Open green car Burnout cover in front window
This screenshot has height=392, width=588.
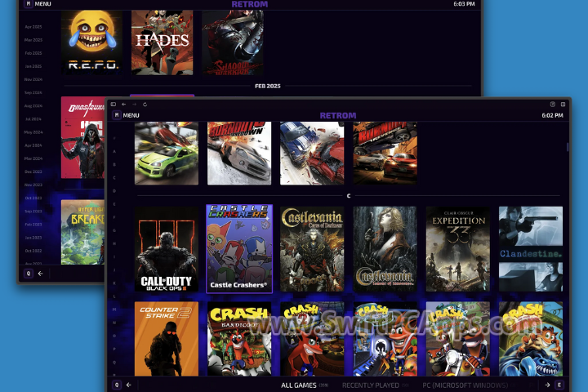(167, 153)
